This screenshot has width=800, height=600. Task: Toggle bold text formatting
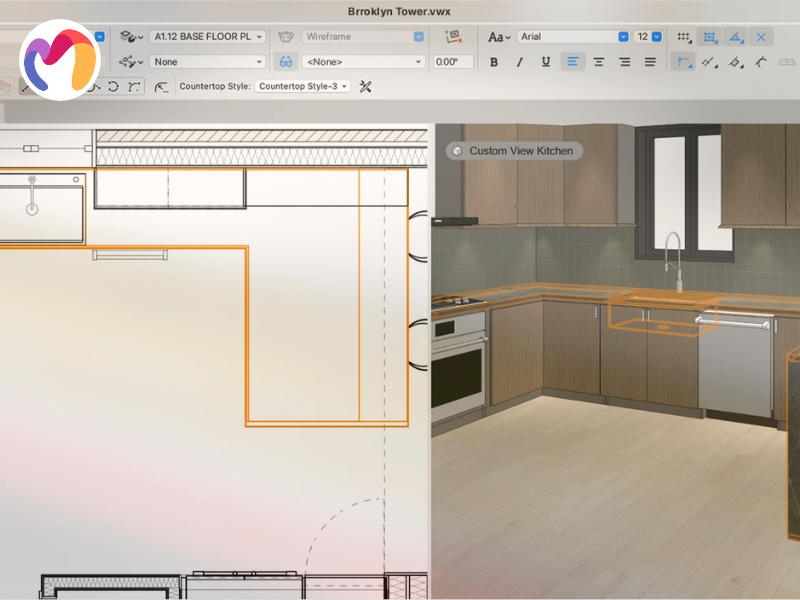[x=494, y=62]
